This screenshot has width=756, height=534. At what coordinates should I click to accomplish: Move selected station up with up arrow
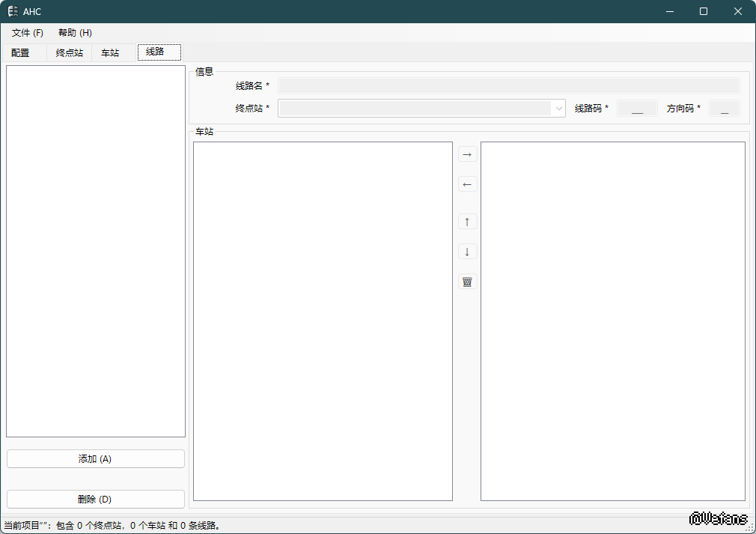point(467,222)
